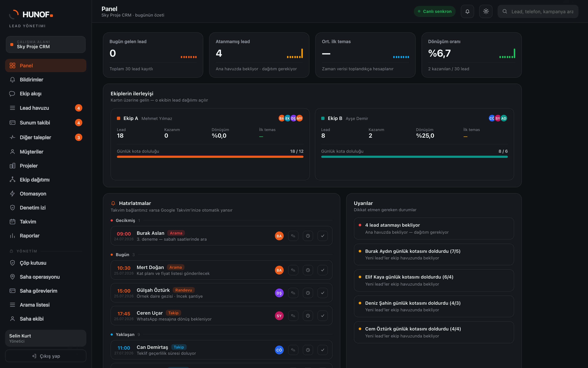Click the Takvim calendar icon

(12, 222)
